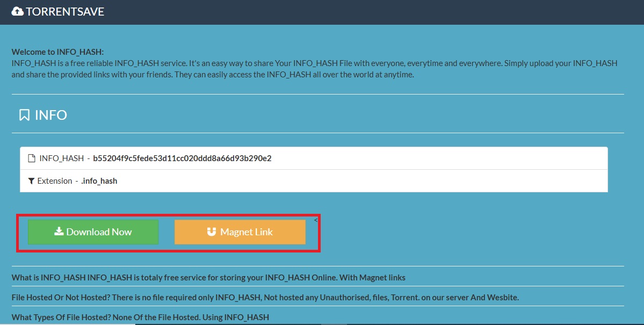The width and height of the screenshot is (644, 325).
Task: Click the small "<" character right of Magnet Link
Action: (x=316, y=220)
